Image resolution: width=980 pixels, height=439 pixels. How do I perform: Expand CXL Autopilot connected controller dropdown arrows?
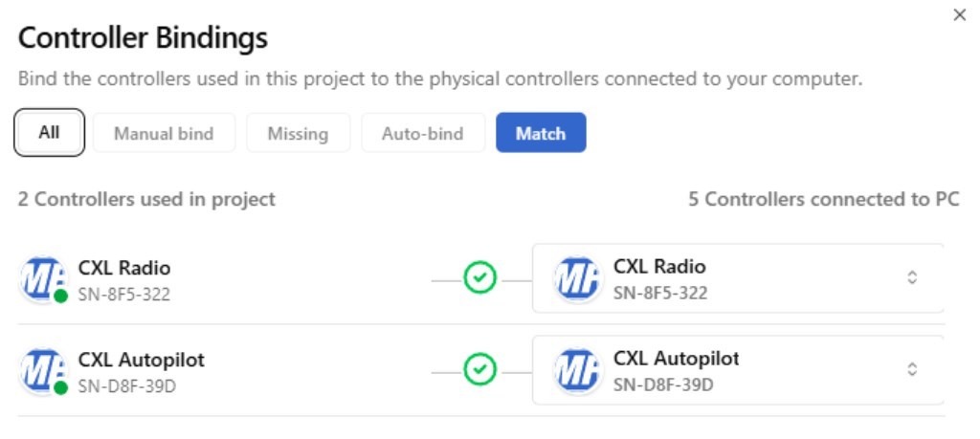(912, 369)
